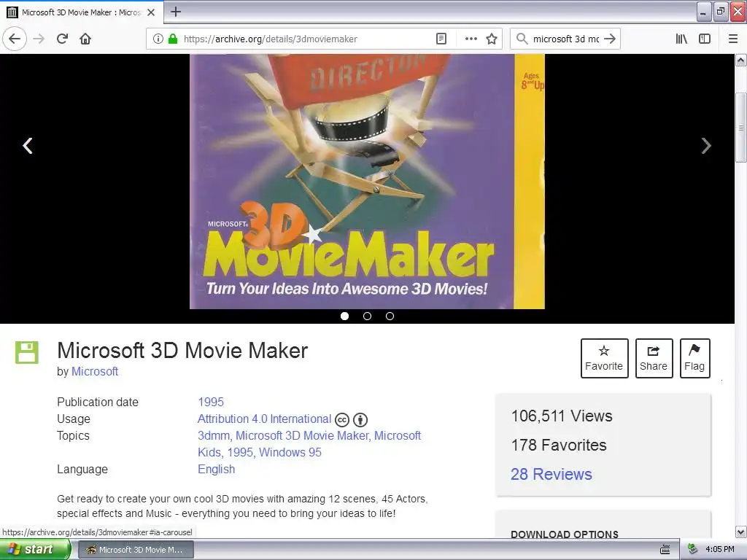Click the page scroll down arrow
The height and width of the screenshot is (560, 747).
click(x=741, y=532)
